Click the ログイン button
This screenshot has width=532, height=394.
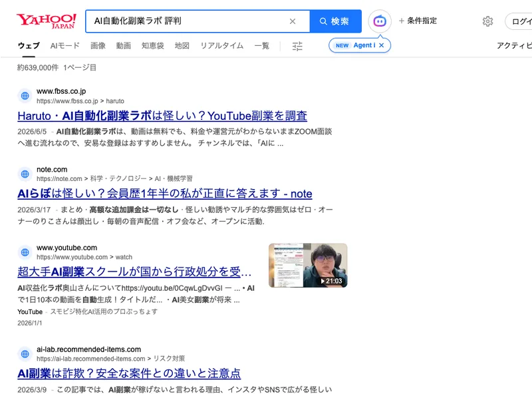click(519, 21)
